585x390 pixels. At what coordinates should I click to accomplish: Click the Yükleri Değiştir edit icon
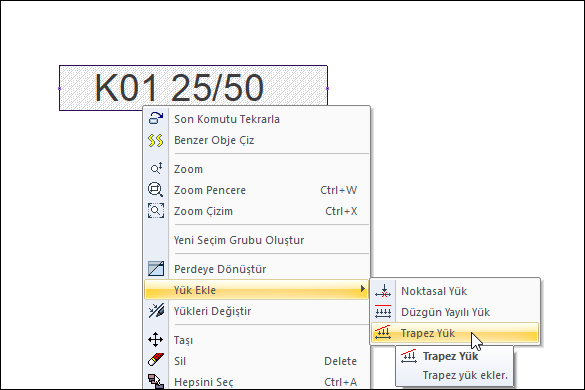[x=156, y=311]
